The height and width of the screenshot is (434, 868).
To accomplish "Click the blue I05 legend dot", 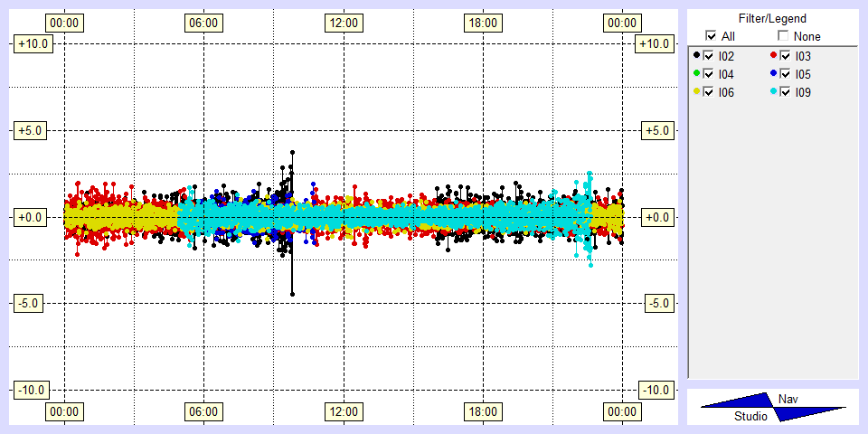I will click(x=773, y=74).
